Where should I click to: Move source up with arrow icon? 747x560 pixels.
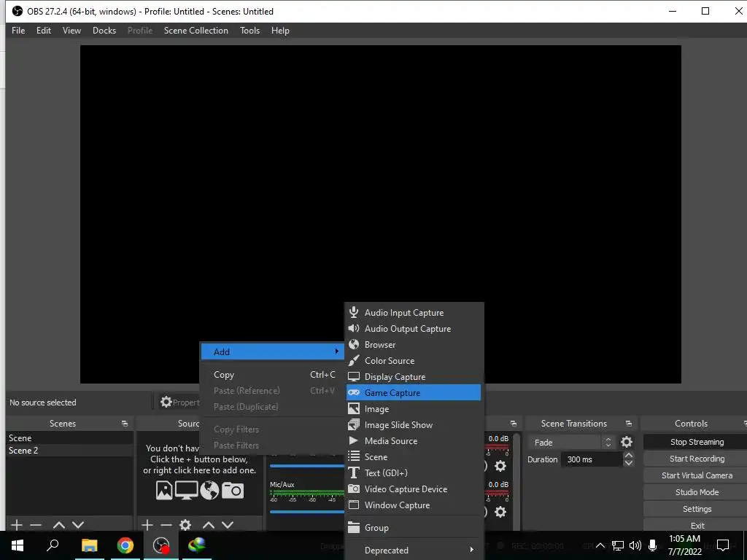pos(208,525)
